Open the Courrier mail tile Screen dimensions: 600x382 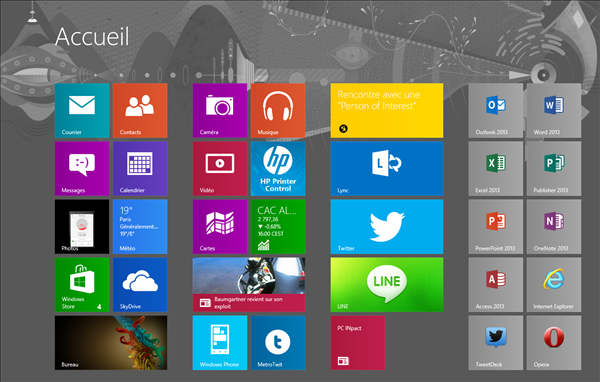point(82,111)
